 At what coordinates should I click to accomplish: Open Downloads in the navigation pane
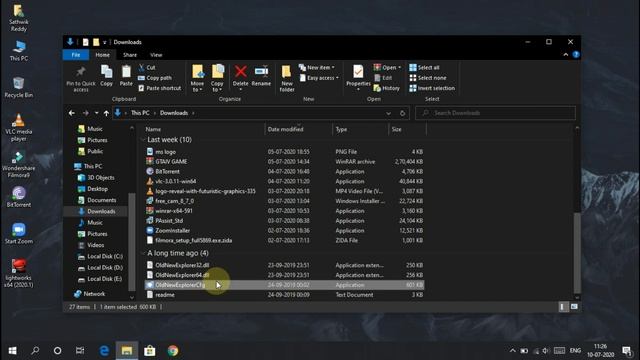pyautogui.click(x=101, y=211)
